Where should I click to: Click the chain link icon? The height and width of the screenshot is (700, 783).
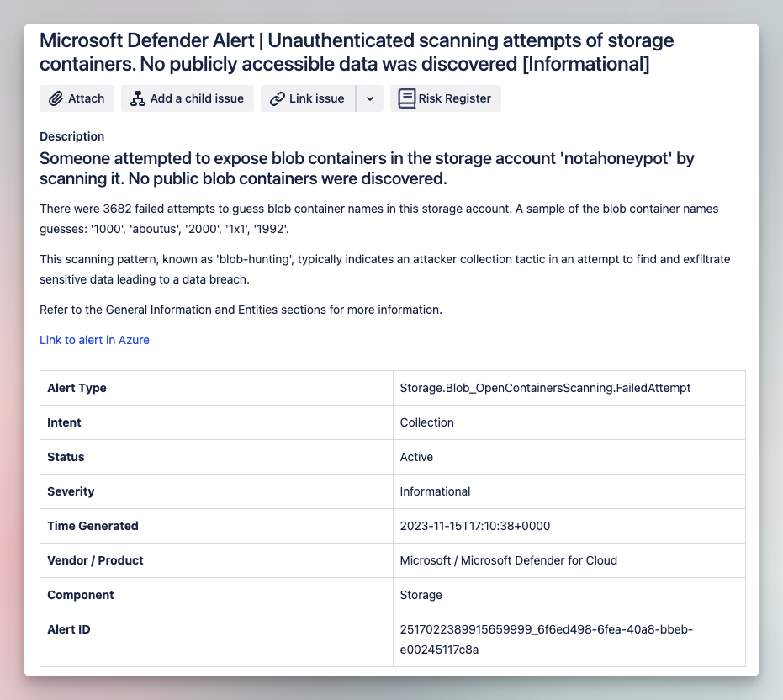(x=278, y=99)
